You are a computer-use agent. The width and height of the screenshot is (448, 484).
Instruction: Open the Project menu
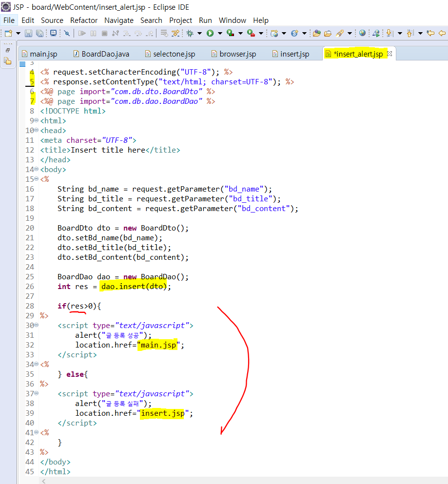tap(181, 20)
